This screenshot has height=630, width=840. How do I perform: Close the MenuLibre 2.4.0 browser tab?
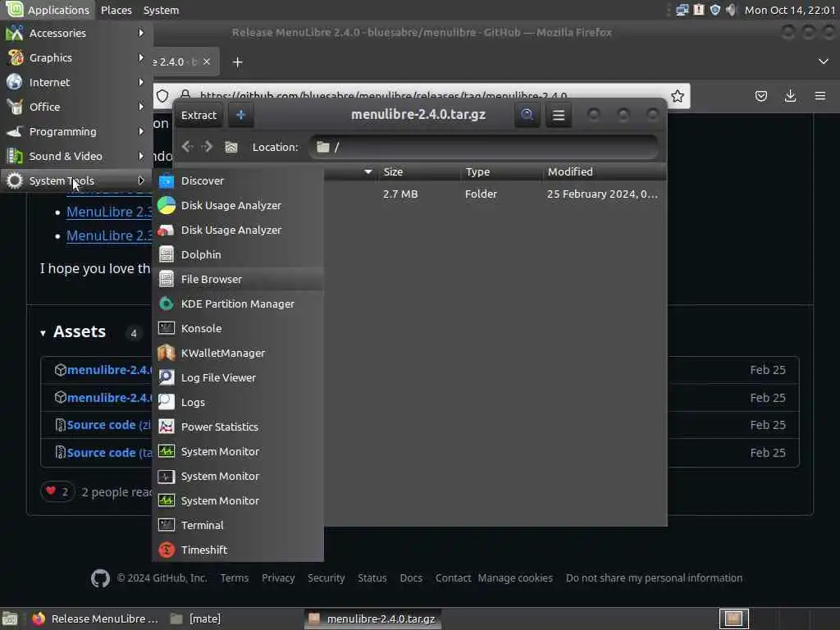(207, 62)
